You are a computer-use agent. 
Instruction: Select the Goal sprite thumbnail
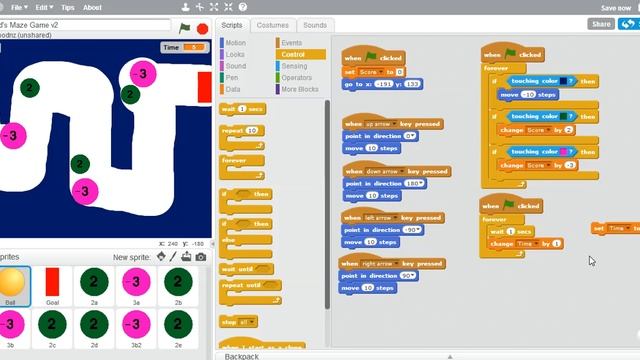click(x=52, y=286)
